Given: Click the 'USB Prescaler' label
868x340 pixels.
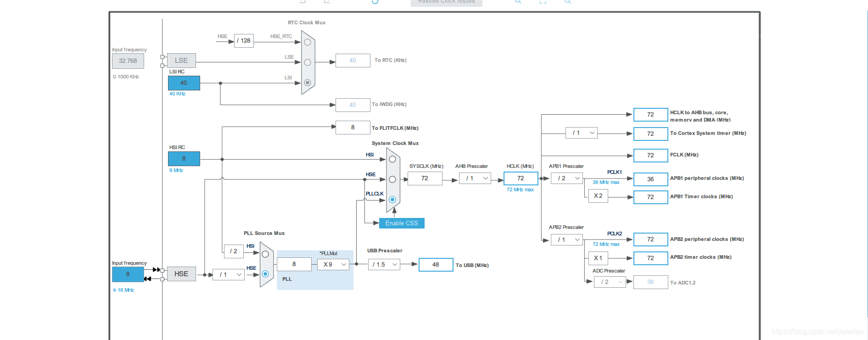Looking at the screenshot, I should pyautogui.click(x=385, y=251).
